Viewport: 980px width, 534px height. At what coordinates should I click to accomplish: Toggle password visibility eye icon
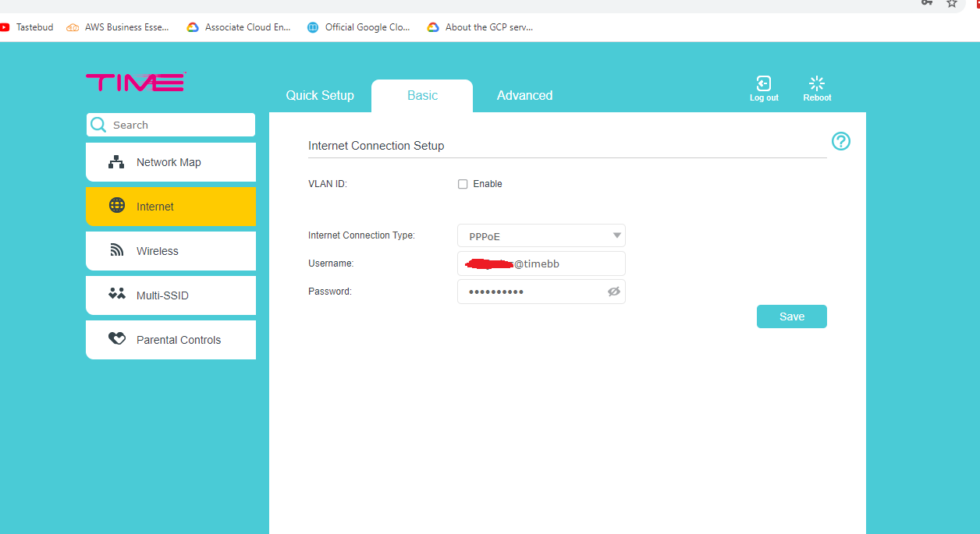[x=614, y=292]
